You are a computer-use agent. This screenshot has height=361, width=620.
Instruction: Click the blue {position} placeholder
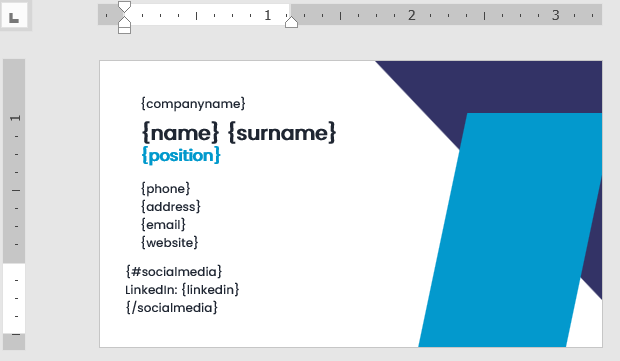pyautogui.click(x=181, y=155)
